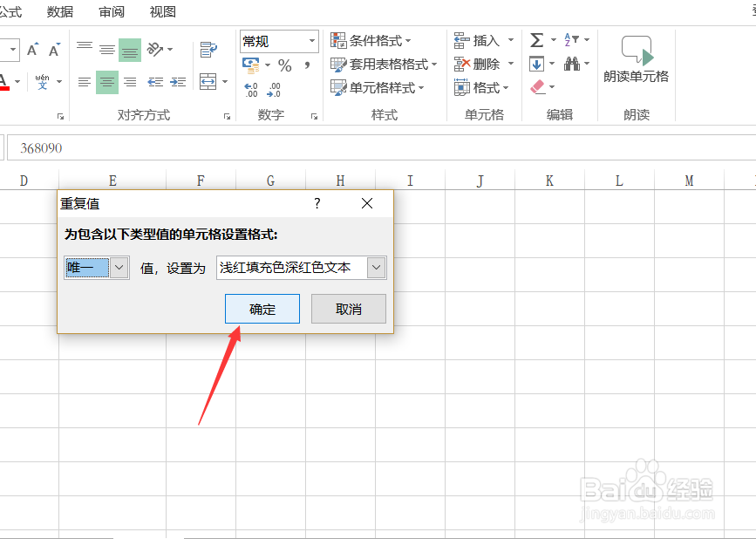The image size is (756, 539).
Task: Decrease decimal places
Action: pyautogui.click(x=274, y=90)
